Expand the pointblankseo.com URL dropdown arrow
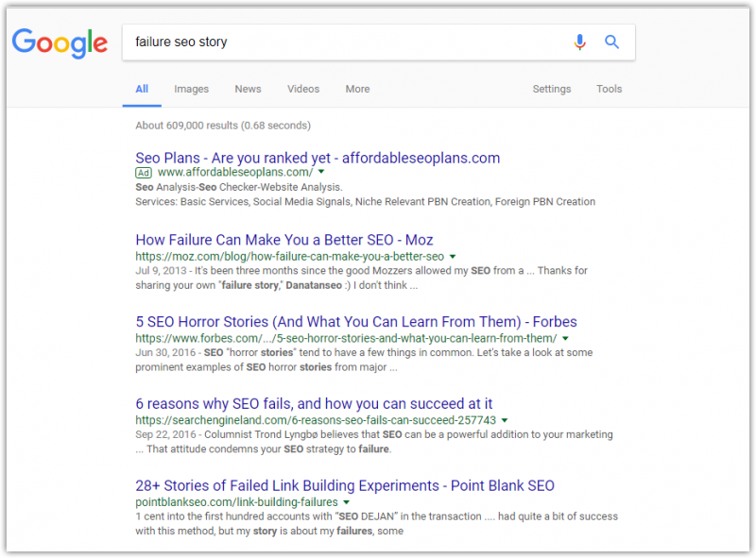 click(346, 502)
